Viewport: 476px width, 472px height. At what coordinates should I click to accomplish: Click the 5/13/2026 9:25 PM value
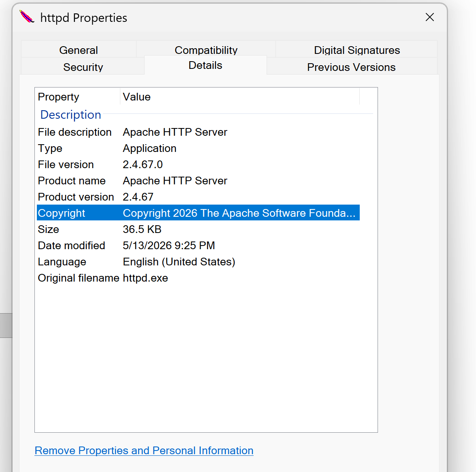click(x=169, y=245)
